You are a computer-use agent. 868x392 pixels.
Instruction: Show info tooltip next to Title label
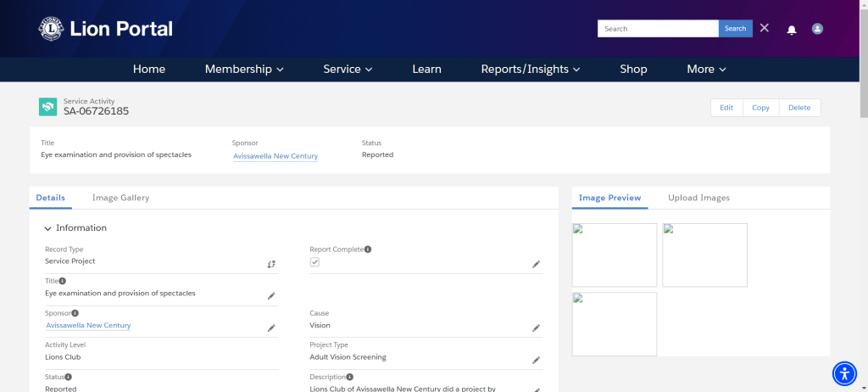click(63, 281)
